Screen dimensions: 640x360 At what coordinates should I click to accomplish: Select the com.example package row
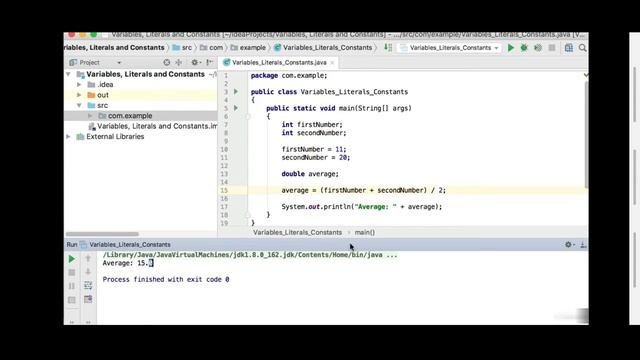[x=140, y=116]
